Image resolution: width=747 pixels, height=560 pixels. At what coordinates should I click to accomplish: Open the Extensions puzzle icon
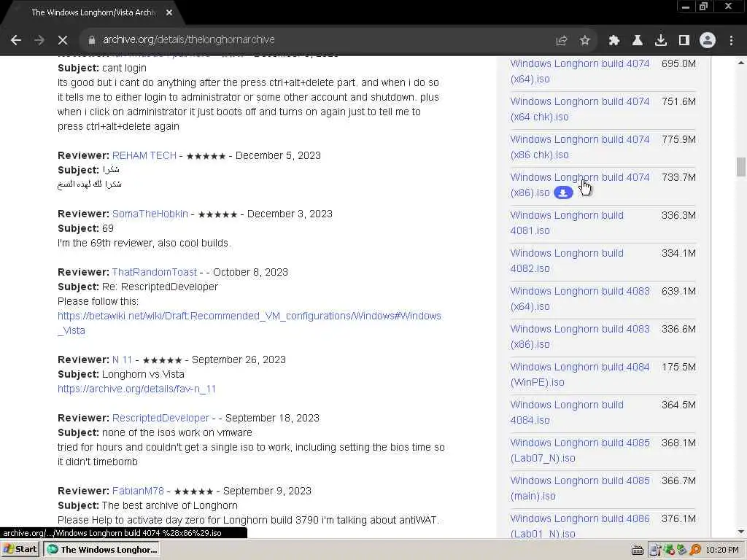click(614, 41)
